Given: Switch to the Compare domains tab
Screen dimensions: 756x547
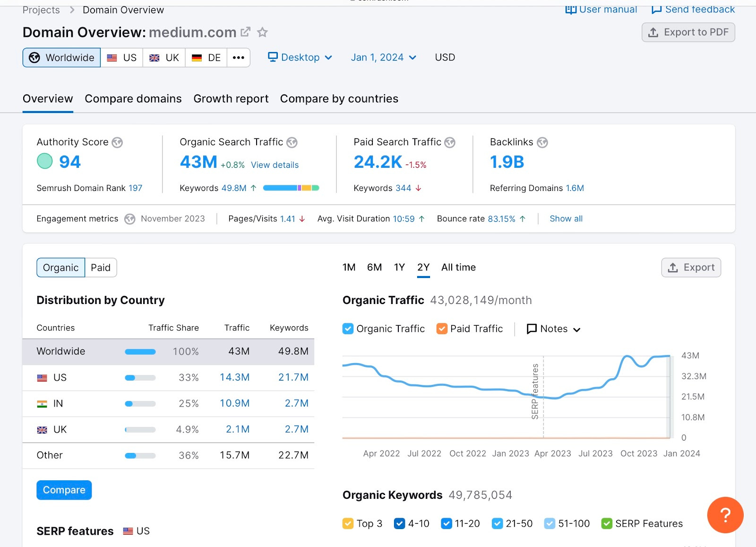Looking at the screenshot, I should coord(133,99).
